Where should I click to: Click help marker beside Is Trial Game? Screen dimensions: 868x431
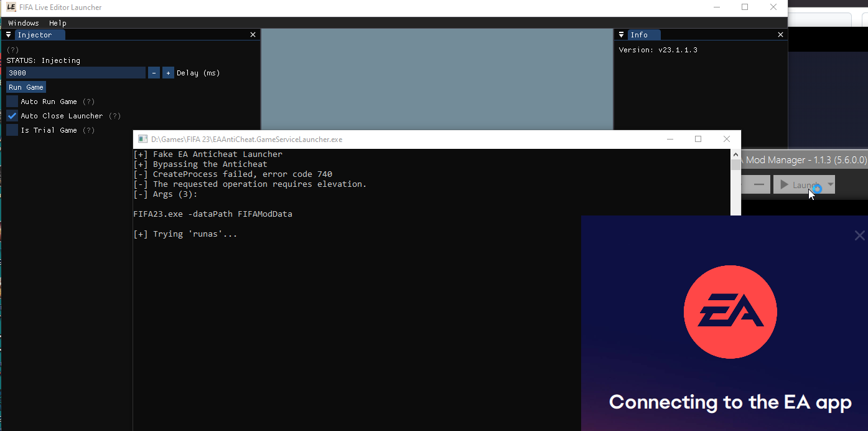coord(89,130)
